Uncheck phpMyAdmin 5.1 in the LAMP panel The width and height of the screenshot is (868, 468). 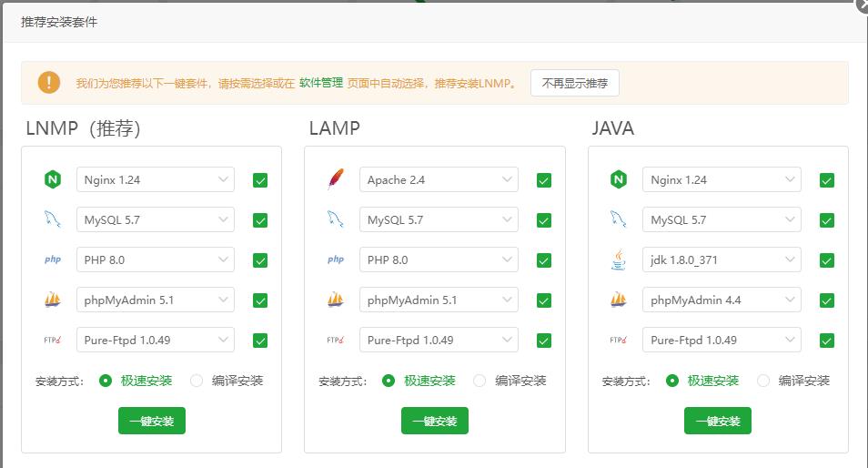tap(544, 300)
